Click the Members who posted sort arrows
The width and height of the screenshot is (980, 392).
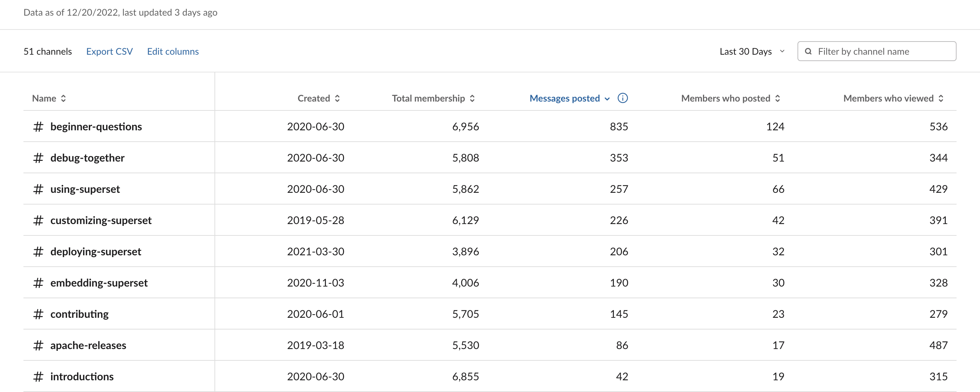[x=778, y=99]
